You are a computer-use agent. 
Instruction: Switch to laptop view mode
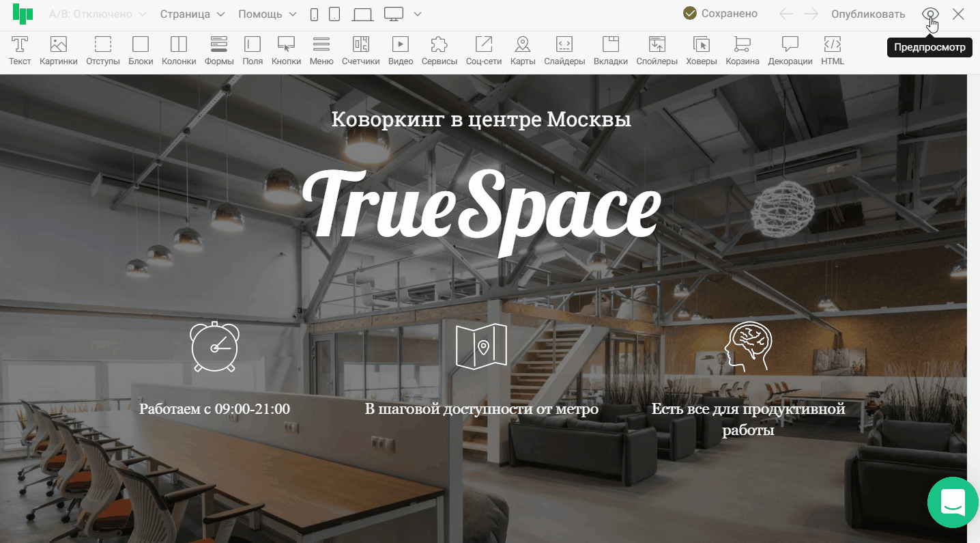coord(362,14)
